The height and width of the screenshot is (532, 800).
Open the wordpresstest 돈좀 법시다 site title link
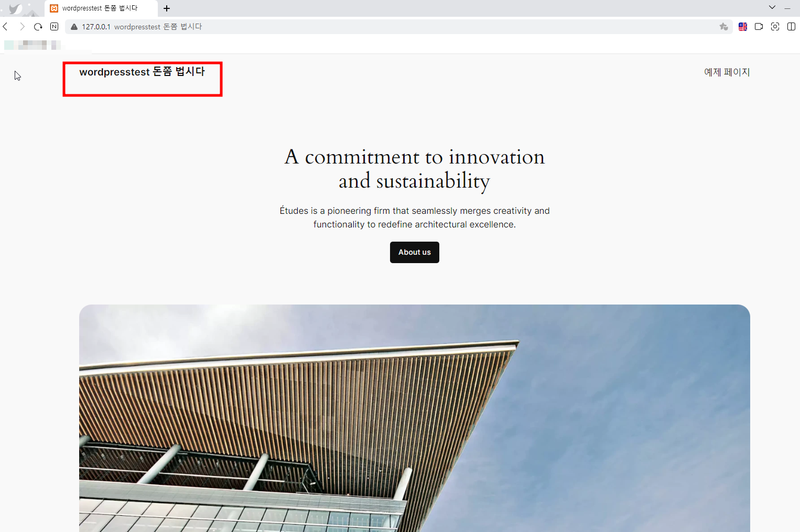click(x=142, y=72)
